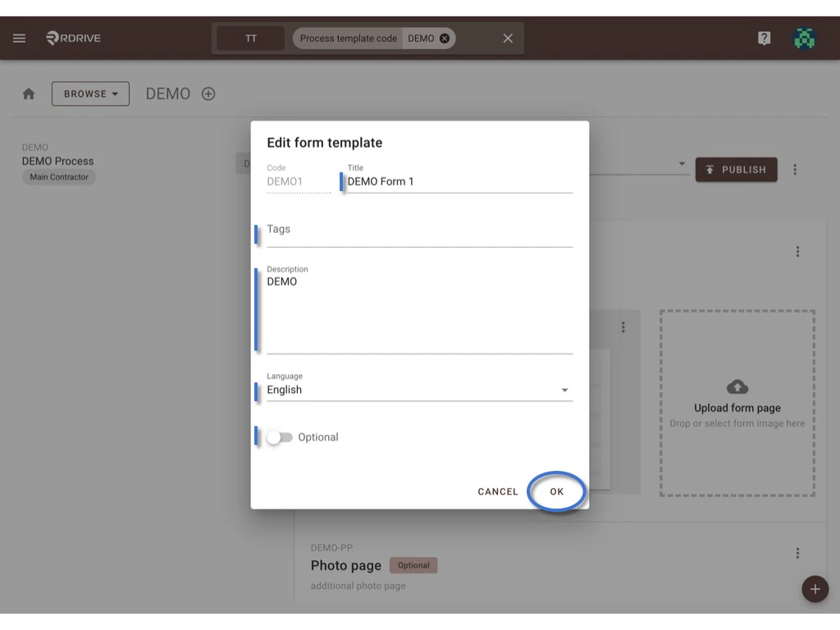
Task: Open the navigation hamburger menu
Action: 19,38
